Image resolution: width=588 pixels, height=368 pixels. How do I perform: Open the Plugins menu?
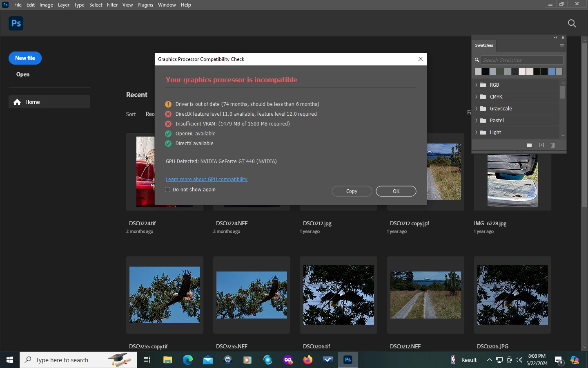click(x=145, y=5)
